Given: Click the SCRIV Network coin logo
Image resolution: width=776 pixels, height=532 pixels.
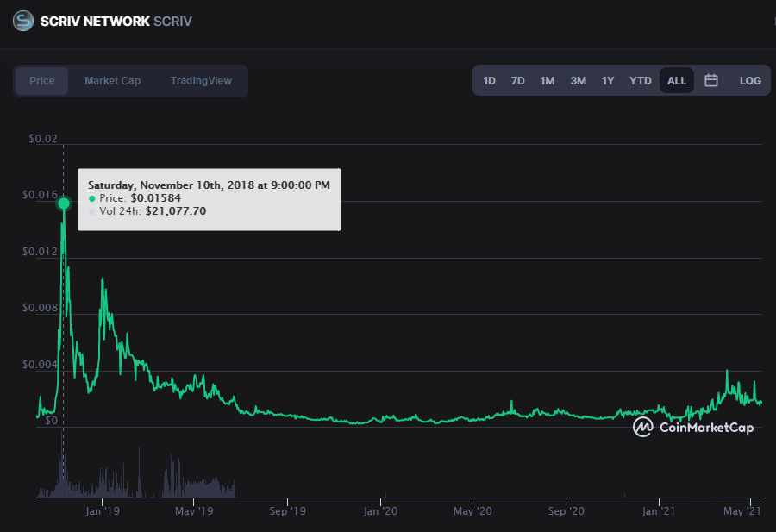Looking at the screenshot, I should click(x=22, y=21).
